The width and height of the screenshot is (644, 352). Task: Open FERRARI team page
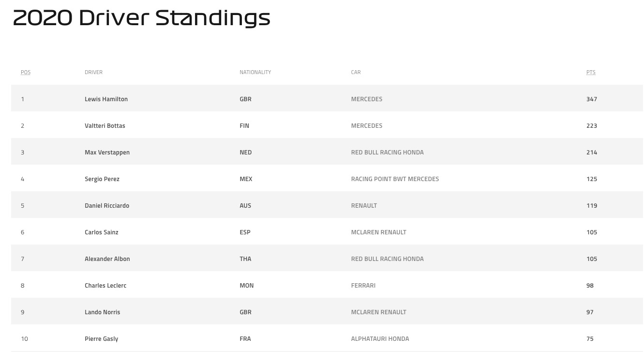[363, 285]
